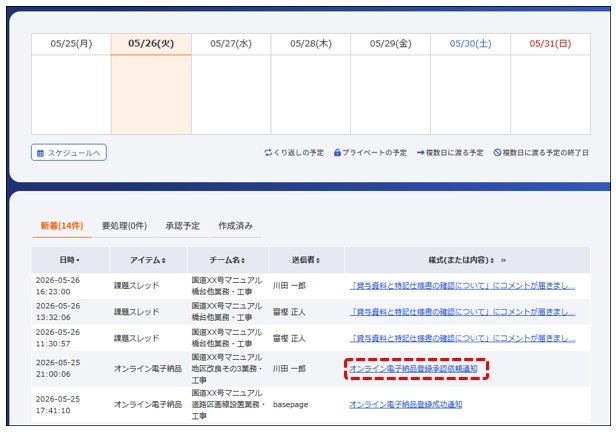Viewport: 616px width, 432px height.
Task: Click the date 2026-05-26 16:23:00
Action: (x=58, y=286)
